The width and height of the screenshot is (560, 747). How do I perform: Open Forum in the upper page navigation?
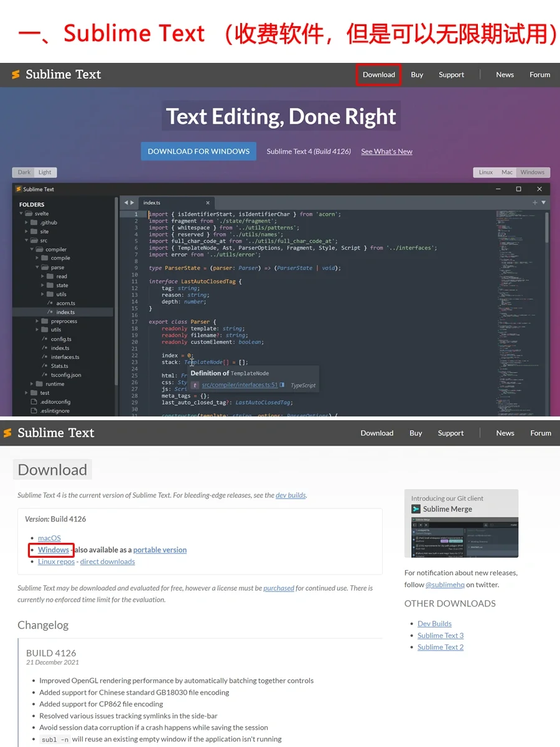(540, 75)
